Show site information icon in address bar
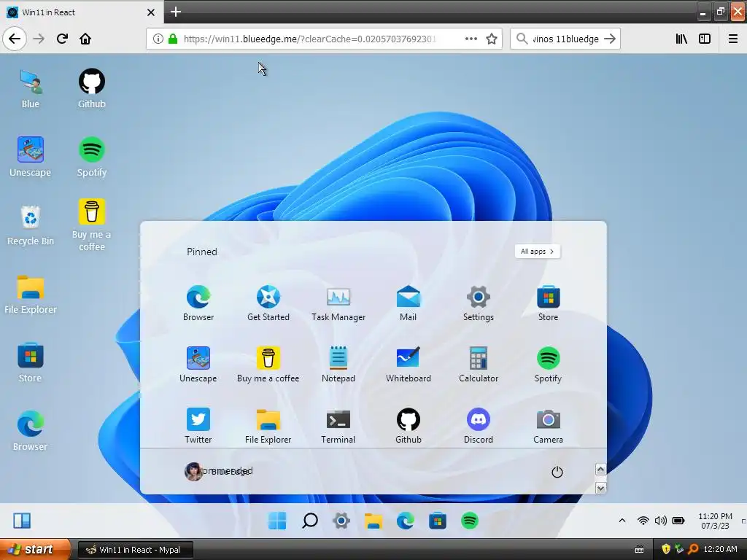 point(158,39)
